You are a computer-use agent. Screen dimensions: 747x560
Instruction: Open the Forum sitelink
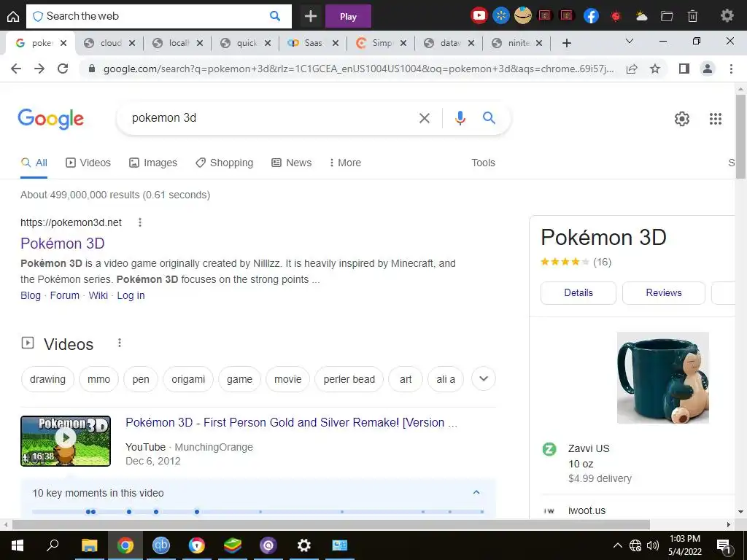(65, 295)
